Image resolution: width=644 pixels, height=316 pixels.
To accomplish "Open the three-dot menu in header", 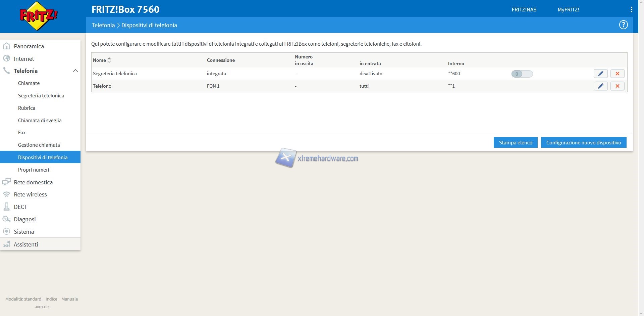I will [x=631, y=10].
